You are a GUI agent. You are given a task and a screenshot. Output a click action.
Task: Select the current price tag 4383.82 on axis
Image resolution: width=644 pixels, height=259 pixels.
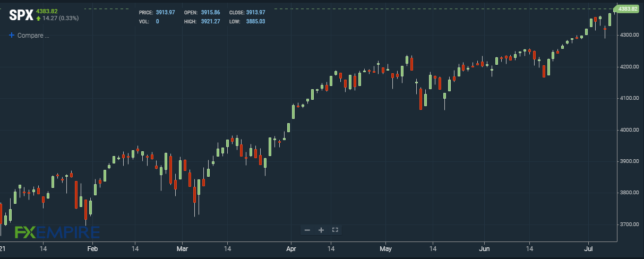pyautogui.click(x=628, y=9)
